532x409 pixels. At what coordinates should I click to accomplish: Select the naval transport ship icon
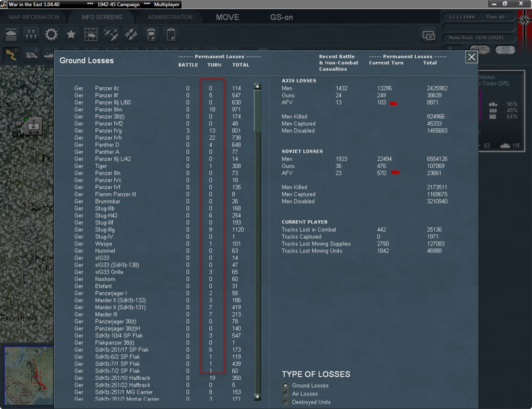coord(49,55)
